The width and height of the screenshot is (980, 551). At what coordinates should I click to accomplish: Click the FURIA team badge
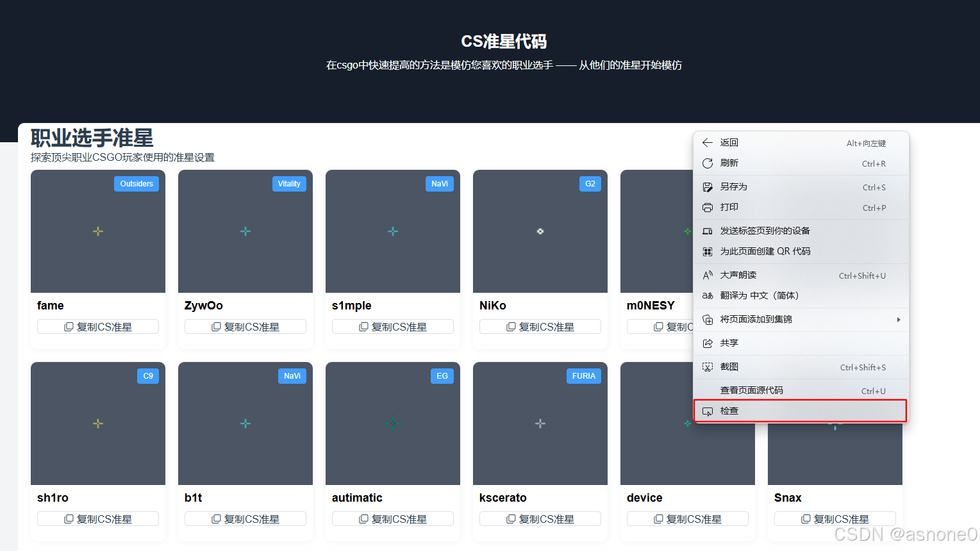pyautogui.click(x=584, y=376)
